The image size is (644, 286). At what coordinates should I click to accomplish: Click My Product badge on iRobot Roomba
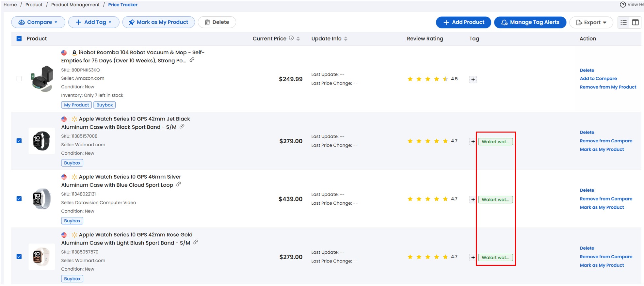coord(76,105)
